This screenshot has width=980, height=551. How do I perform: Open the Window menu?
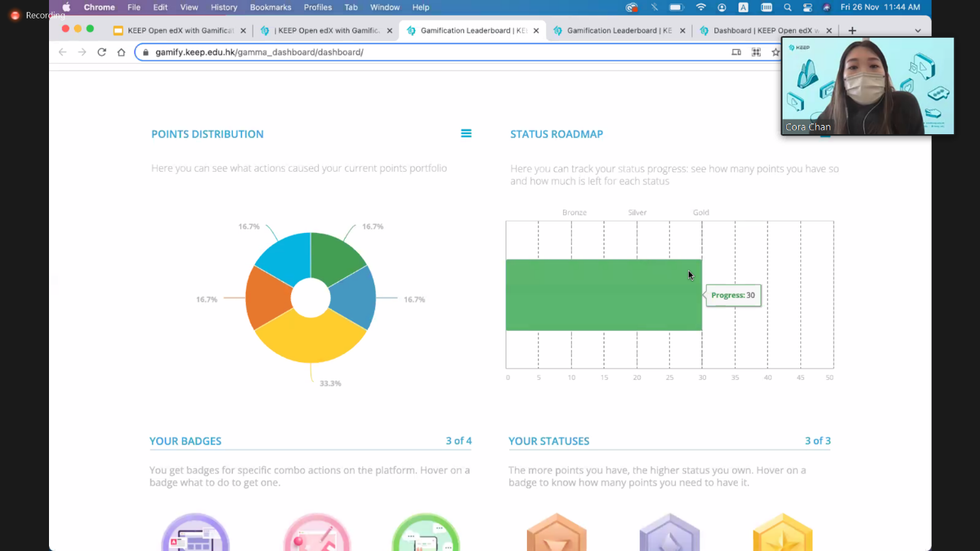point(385,7)
